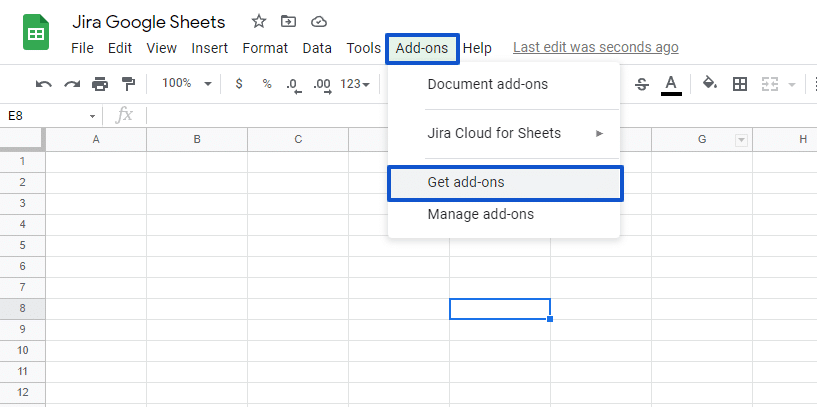Viewport: 817px width, 407px height.
Task: Open the zoom 100% dropdown
Action: 187,83
